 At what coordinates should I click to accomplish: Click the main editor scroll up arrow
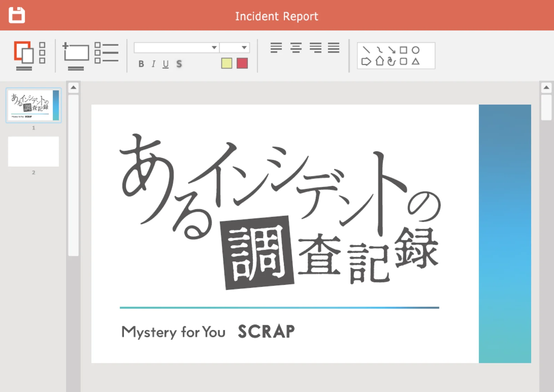point(546,88)
